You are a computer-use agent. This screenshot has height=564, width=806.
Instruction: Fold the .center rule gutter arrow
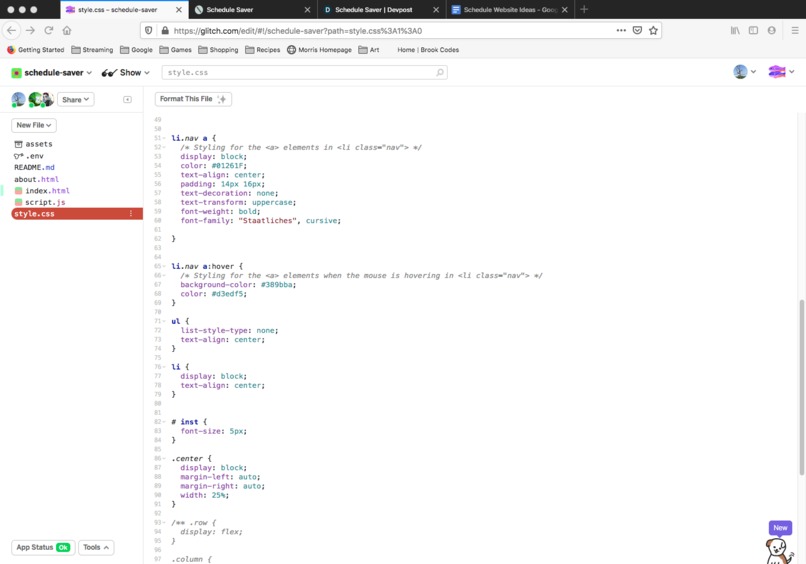pos(164,458)
